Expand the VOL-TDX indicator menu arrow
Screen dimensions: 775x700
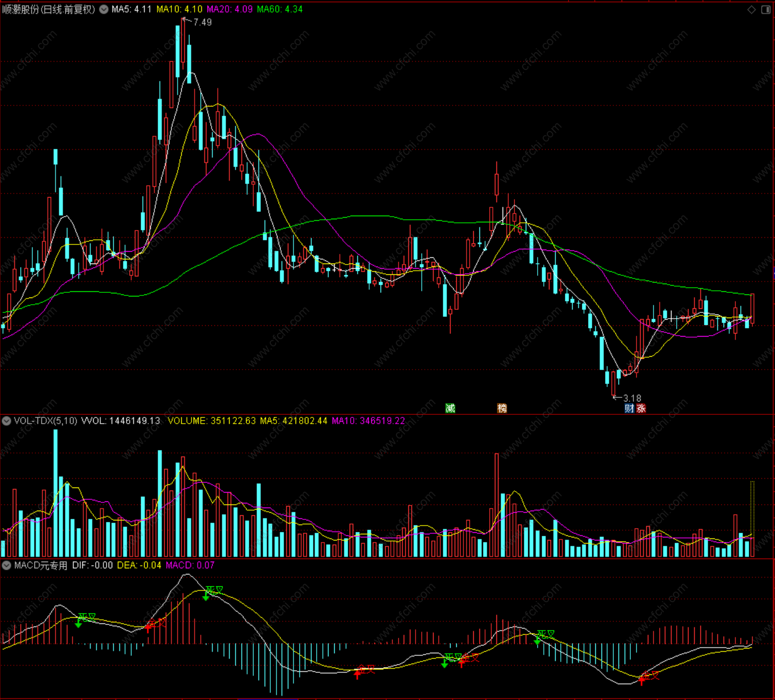[x=7, y=421]
